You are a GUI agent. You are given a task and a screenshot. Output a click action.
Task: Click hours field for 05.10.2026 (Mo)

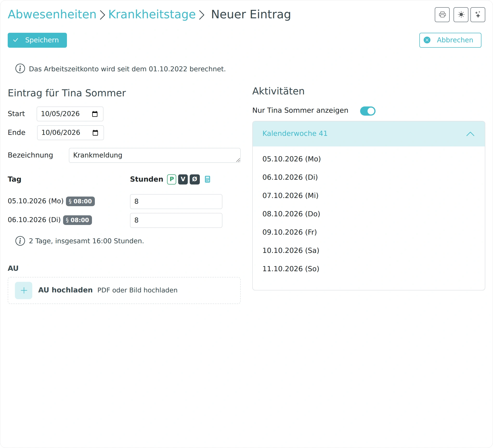click(x=176, y=201)
